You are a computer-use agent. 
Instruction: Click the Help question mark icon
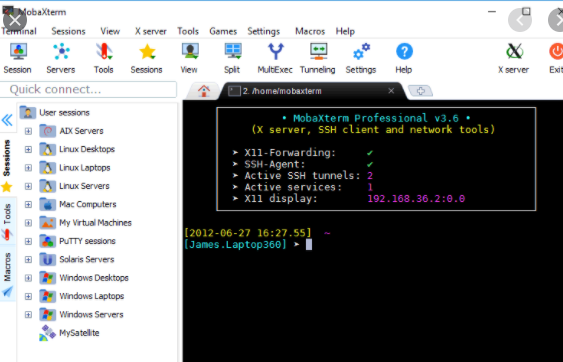pyautogui.click(x=404, y=51)
